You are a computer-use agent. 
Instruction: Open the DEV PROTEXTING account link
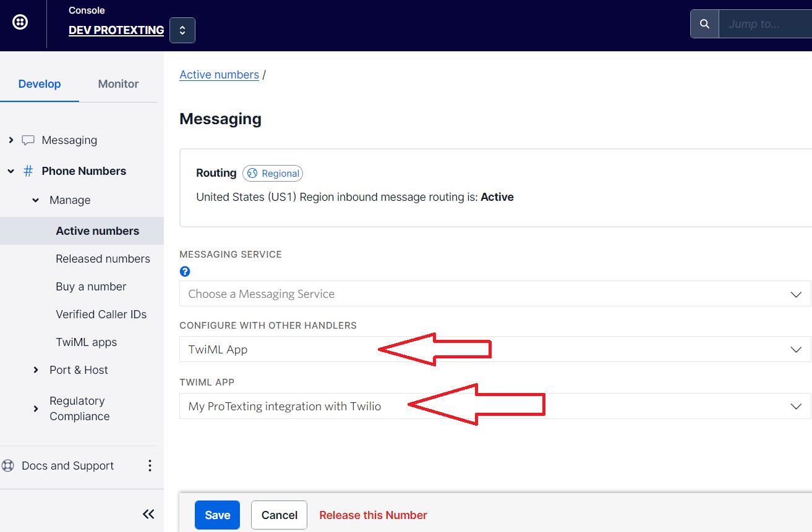116,30
